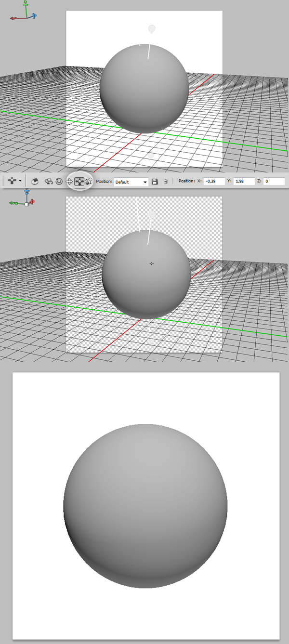Save the current position with disk icon
Screen dimensions: 289x644
pyautogui.click(x=155, y=182)
